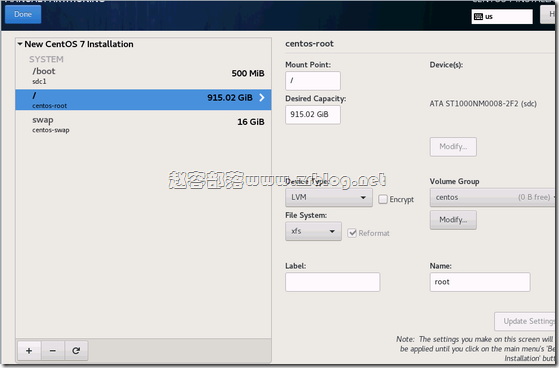Viewport: 559px width, 368px height.
Task: Click the ATA ST1000NM0008-2F2 (sdc) device text
Action: [x=483, y=104]
